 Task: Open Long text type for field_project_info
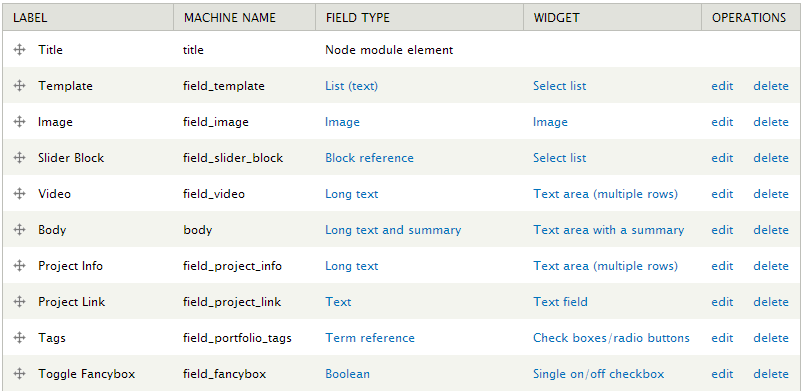click(x=351, y=266)
